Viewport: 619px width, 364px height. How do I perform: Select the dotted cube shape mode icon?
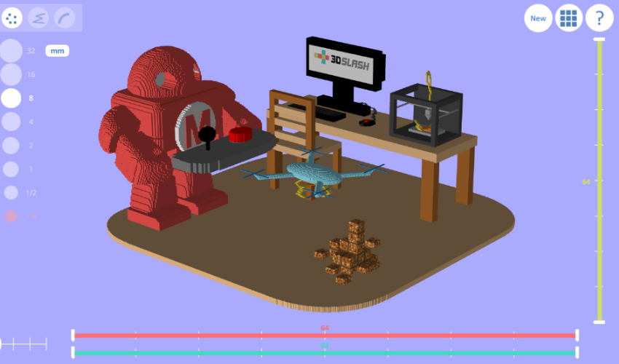(12, 18)
